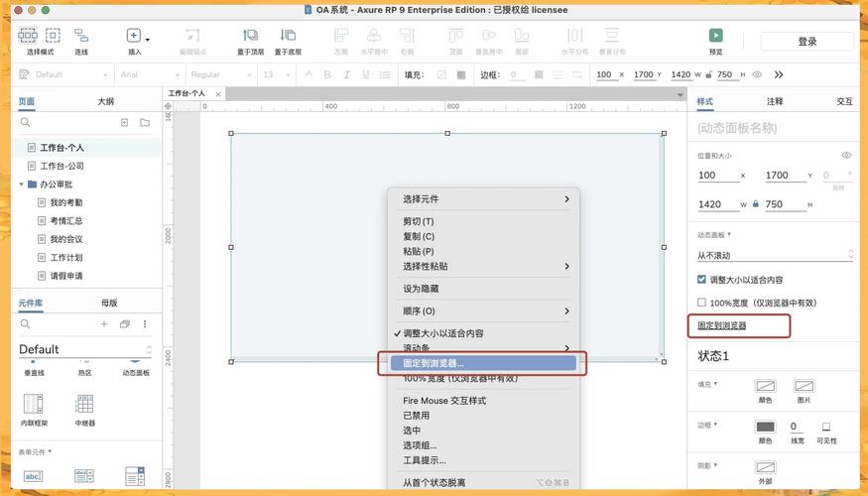Click the border visibility 可见性 icon
Viewport: 868px width, 496px height.
coord(826,427)
